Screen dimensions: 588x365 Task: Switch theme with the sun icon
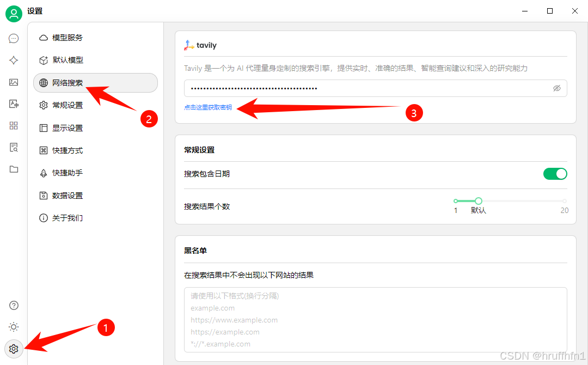[14, 327]
